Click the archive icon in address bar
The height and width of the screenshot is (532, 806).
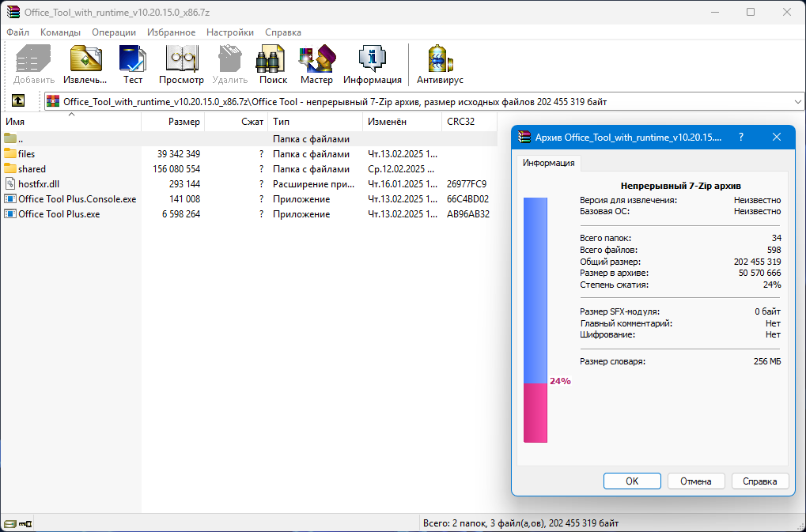point(53,102)
